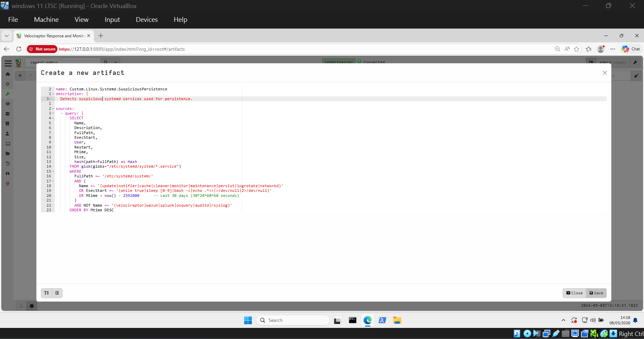Open Collected Artifacts history icon in sidebar
The width and height of the screenshot is (644, 339).
pos(8,164)
